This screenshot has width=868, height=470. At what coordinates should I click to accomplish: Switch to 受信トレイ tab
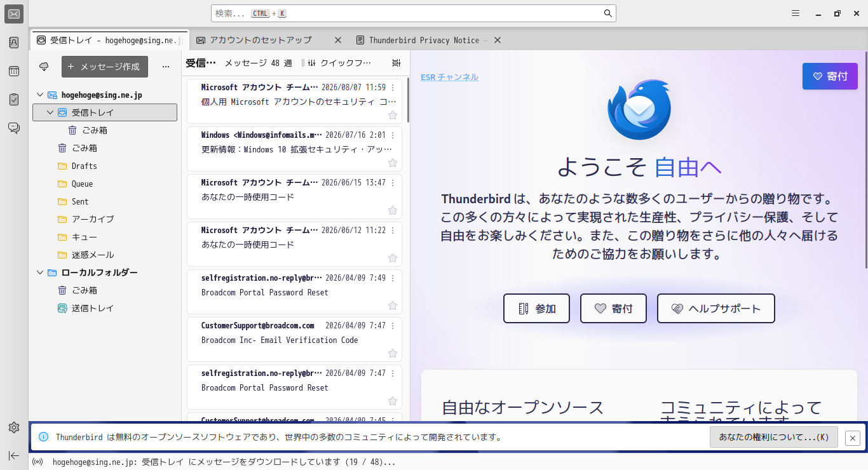click(x=109, y=40)
